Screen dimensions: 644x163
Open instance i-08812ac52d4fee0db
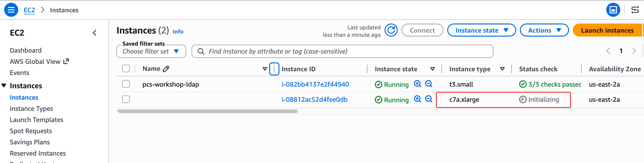(x=315, y=99)
